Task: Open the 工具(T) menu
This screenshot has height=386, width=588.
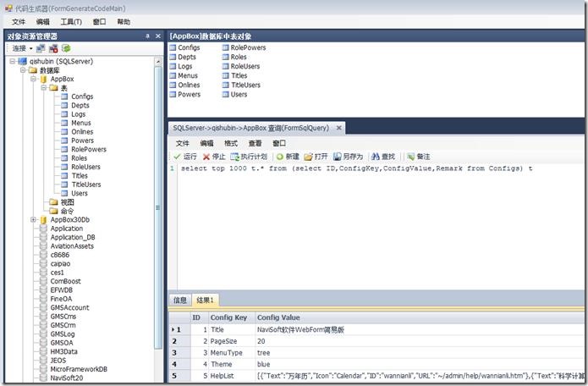Action: click(x=71, y=22)
